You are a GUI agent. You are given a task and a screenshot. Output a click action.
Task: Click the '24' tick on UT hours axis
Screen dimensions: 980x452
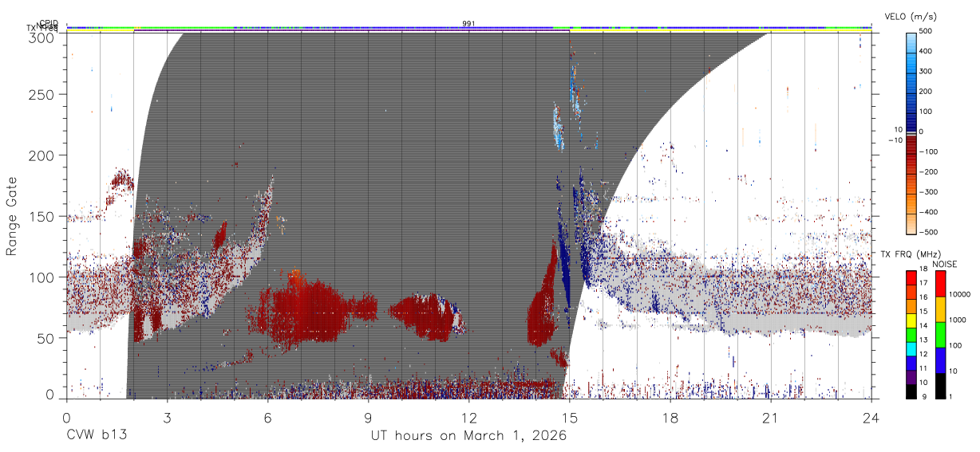point(871,417)
